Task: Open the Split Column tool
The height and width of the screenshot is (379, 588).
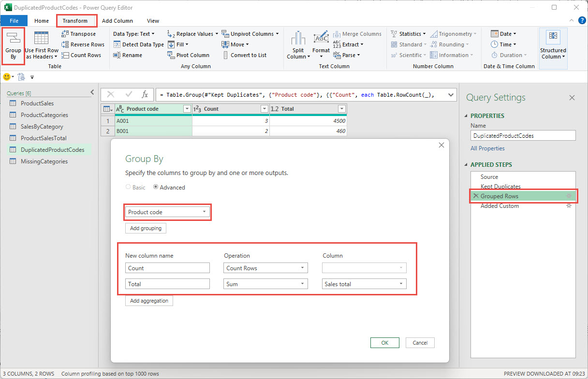Action: tap(298, 44)
